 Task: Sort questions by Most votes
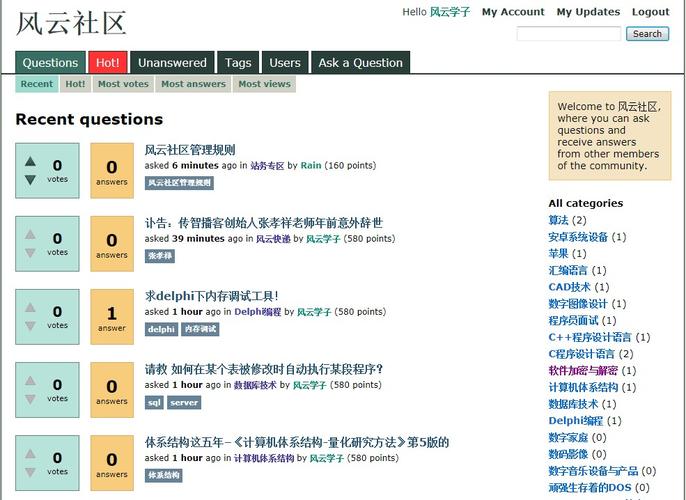(123, 84)
